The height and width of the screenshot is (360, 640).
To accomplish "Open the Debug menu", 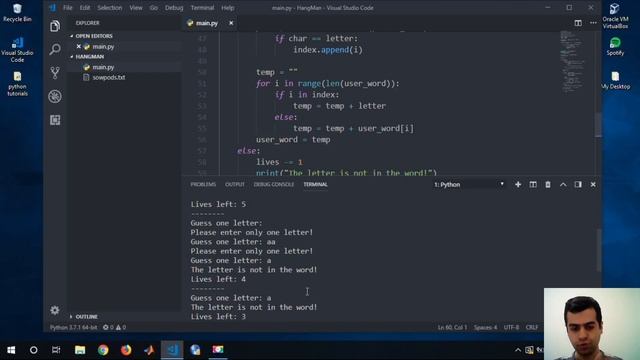I will click(174, 8).
